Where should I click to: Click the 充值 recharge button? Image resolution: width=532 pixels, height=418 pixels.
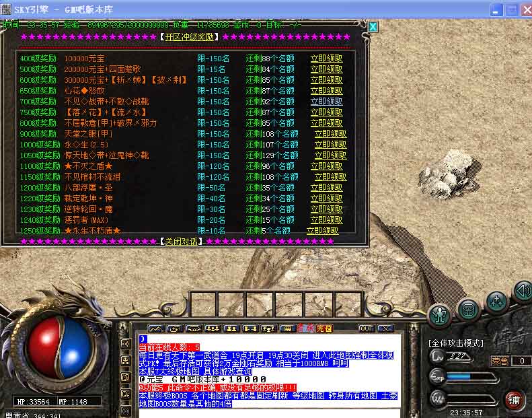(x=324, y=328)
